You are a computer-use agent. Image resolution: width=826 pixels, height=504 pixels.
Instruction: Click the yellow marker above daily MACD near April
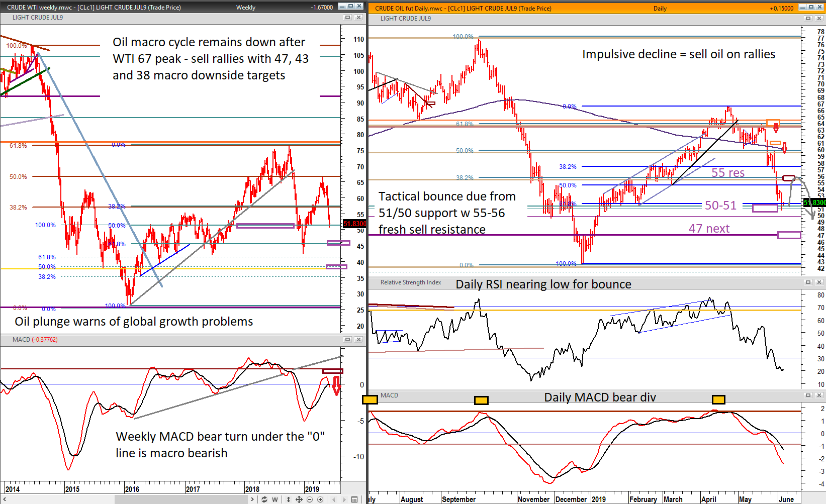click(718, 400)
